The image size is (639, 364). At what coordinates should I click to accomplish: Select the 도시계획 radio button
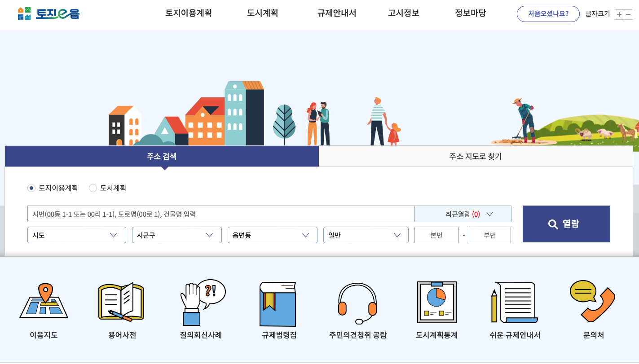click(x=93, y=188)
